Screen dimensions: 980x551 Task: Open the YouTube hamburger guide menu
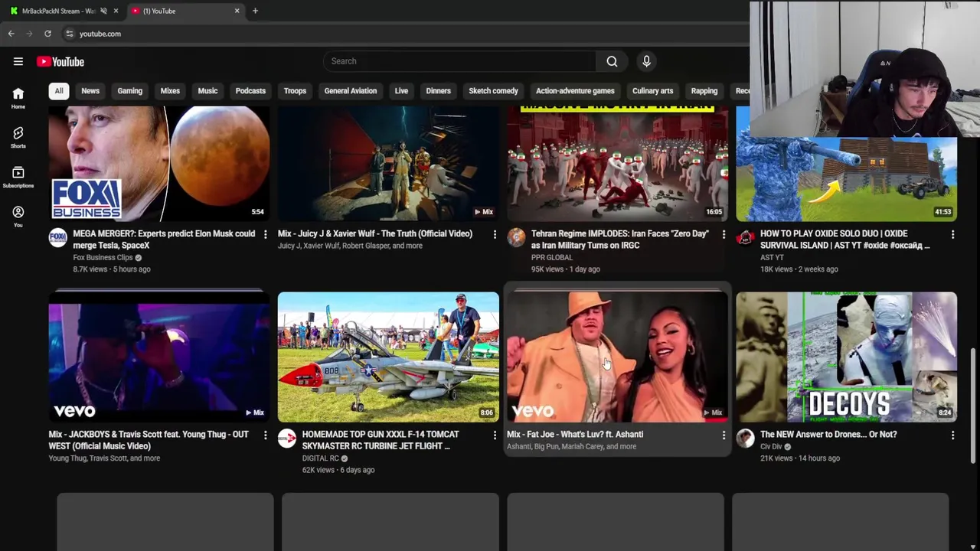tap(18, 61)
